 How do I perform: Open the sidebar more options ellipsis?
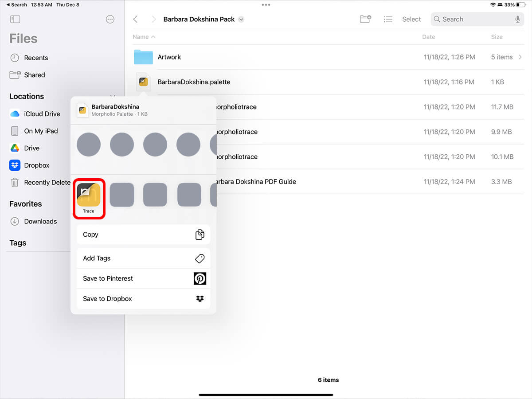pyautogui.click(x=110, y=20)
